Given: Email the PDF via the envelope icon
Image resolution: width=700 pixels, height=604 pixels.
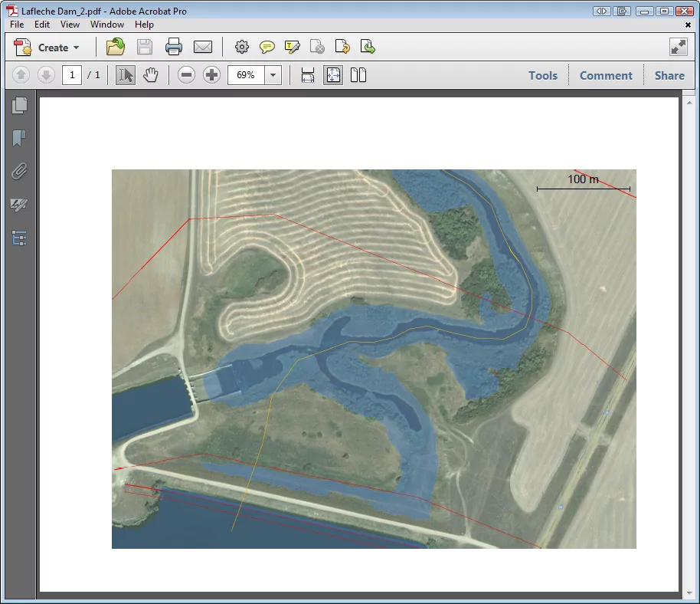Looking at the screenshot, I should pos(203,47).
